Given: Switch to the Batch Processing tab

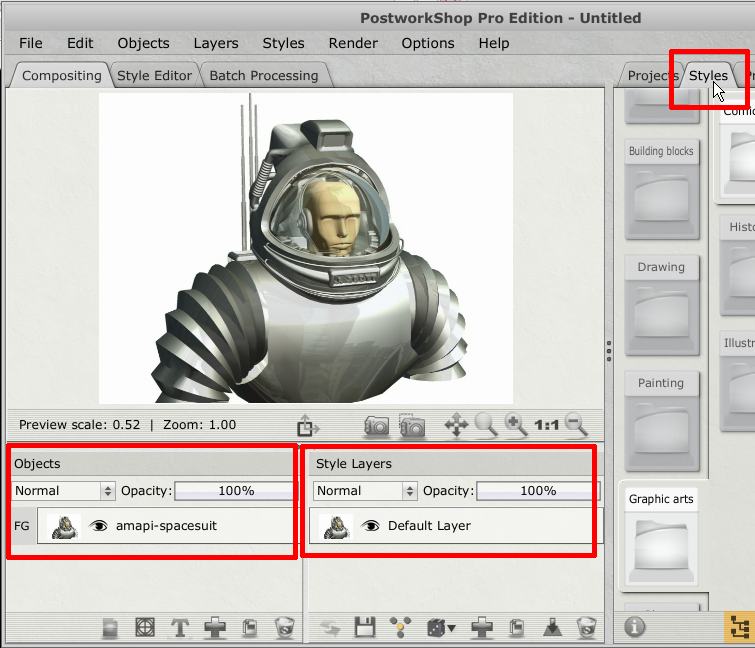Looking at the screenshot, I should tap(263, 75).
